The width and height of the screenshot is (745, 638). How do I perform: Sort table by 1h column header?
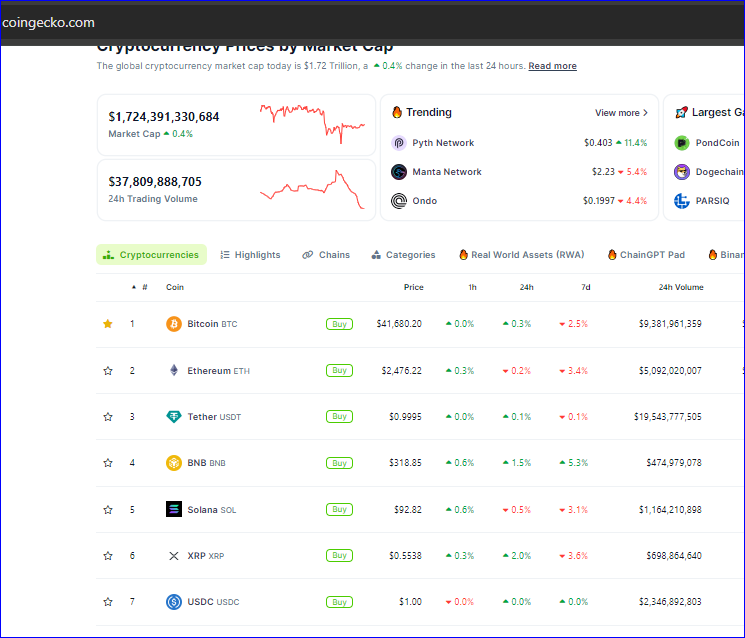(x=472, y=287)
